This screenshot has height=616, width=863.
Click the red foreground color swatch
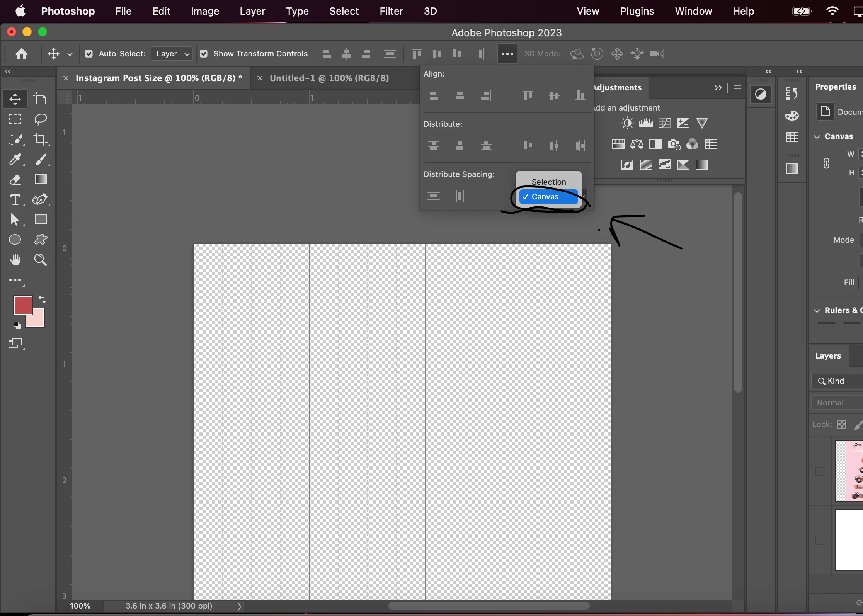[x=22, y=305]
